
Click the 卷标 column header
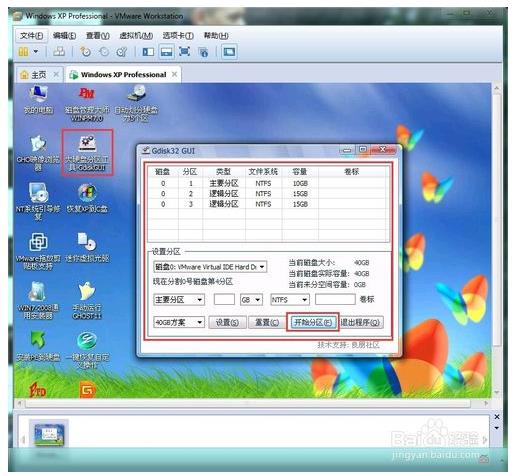(352, 172)
